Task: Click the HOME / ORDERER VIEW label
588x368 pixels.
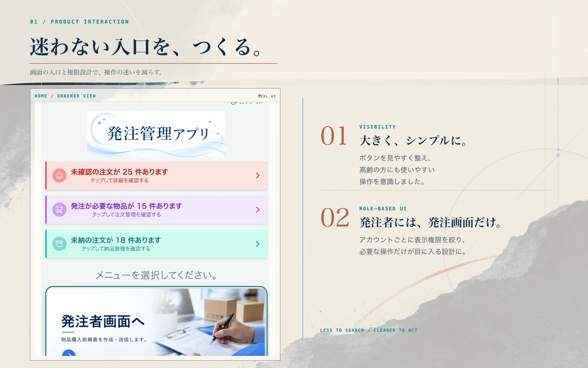Action: [65, 96]
